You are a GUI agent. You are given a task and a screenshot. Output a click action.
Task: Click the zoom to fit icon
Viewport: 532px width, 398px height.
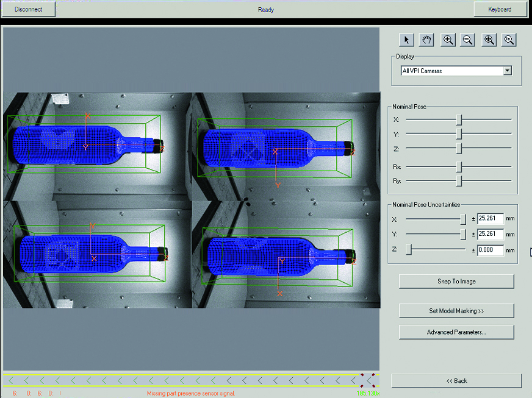[x=489, y=39]
